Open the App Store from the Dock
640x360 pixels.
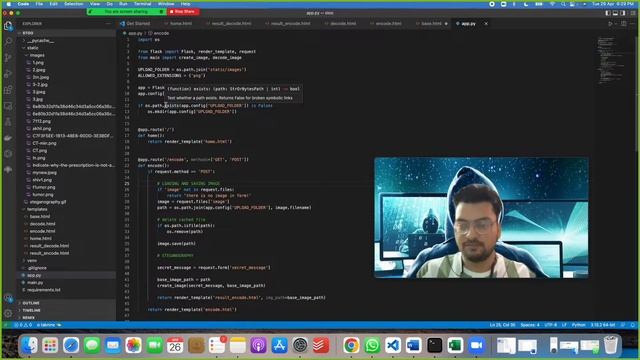click(x=279, y=345)
